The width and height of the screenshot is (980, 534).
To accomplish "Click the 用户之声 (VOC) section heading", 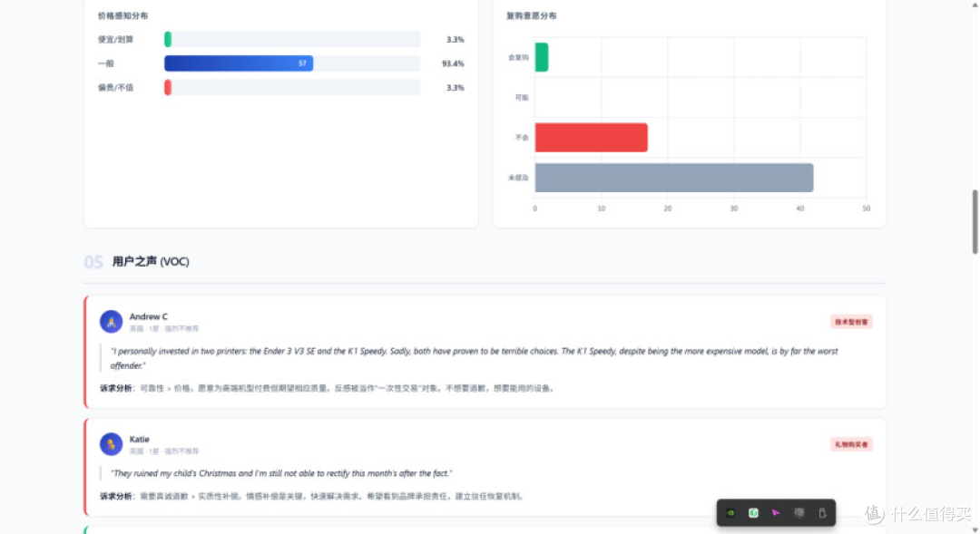I will pos(151,261).
